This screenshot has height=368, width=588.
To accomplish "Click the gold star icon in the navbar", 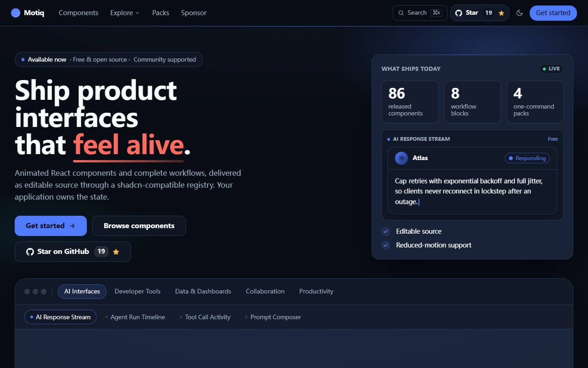I will (x=501, y=13).
